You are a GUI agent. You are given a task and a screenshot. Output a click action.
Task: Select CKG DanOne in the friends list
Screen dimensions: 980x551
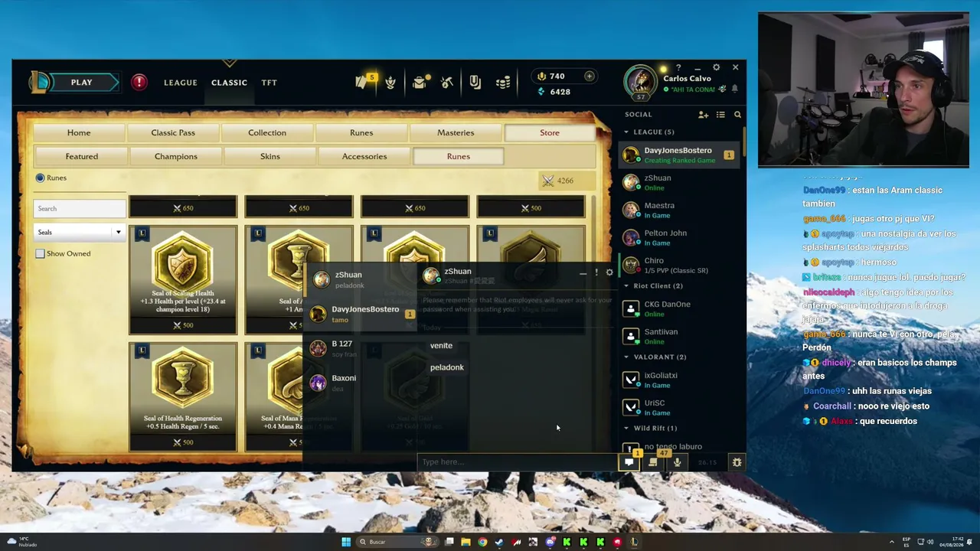tap(678, 308)
